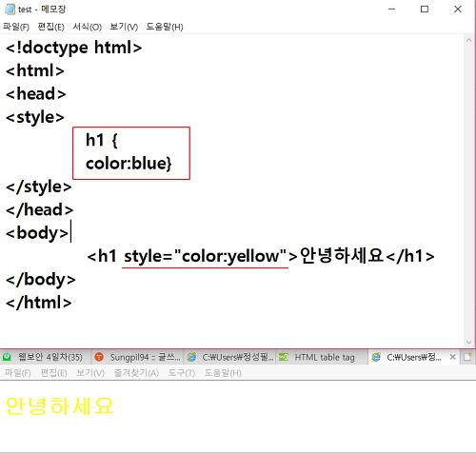Screen dimensions: 476x453
Task: Switch to C:\Users\정성필... browser tab
Action: [x=229, y=357]
